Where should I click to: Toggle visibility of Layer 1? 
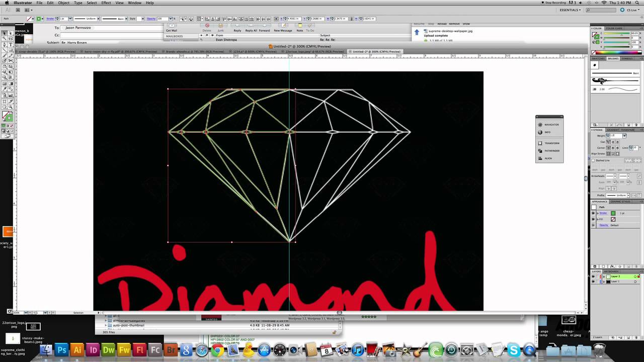pyautogui.click(x=593, y=282)
